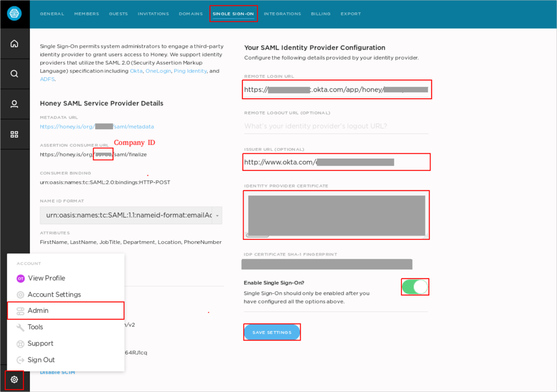Select Account Settings in account menu
Screen dimensions: 557x392
click(54, 295)
